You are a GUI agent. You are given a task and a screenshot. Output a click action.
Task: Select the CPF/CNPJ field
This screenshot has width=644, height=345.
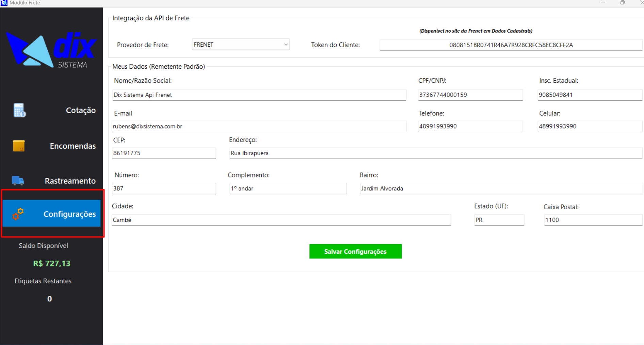coord(470,95)
